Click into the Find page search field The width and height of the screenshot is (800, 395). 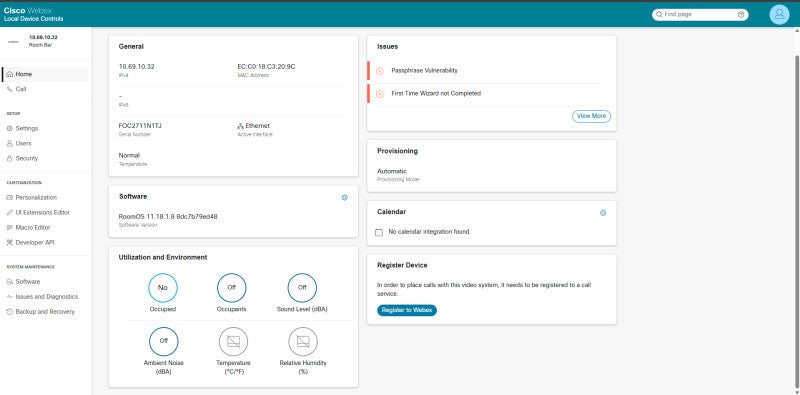point(699,15)
